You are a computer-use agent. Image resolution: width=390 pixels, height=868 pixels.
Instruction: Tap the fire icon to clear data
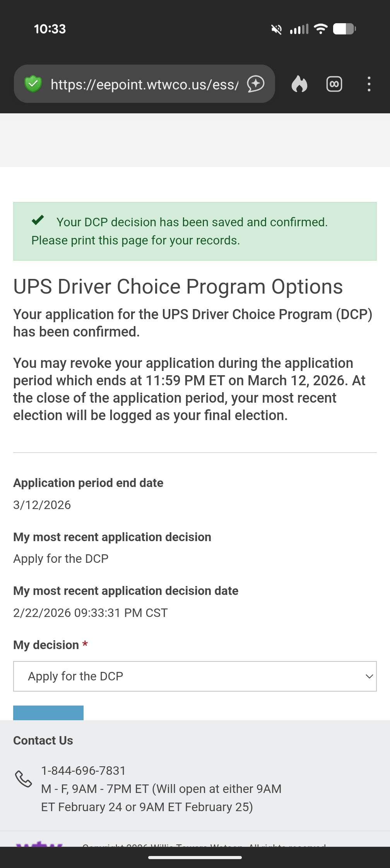(299, 84)
